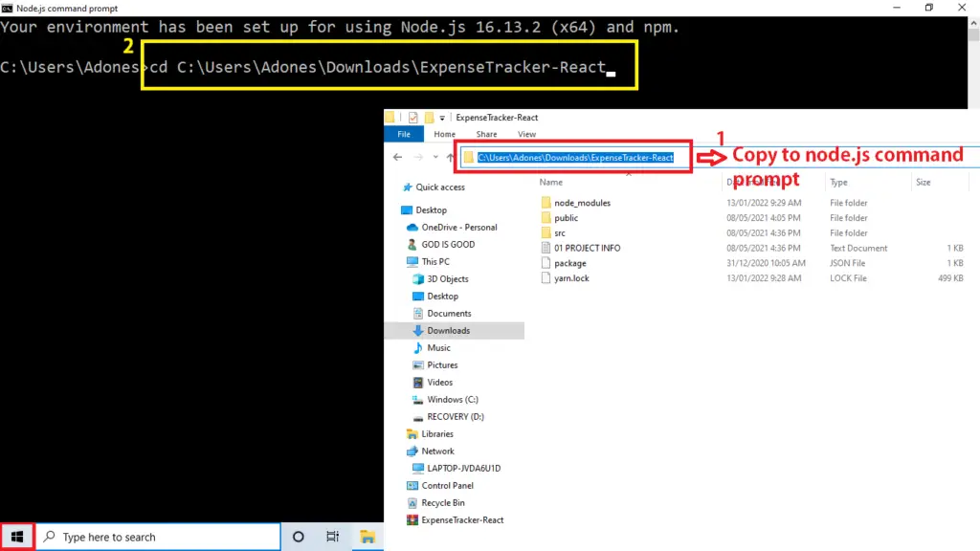Screen dimensions: 980x551
Task: Open the Quick Access Toolbar customize dropdown
Action: [x=442, y=118]
